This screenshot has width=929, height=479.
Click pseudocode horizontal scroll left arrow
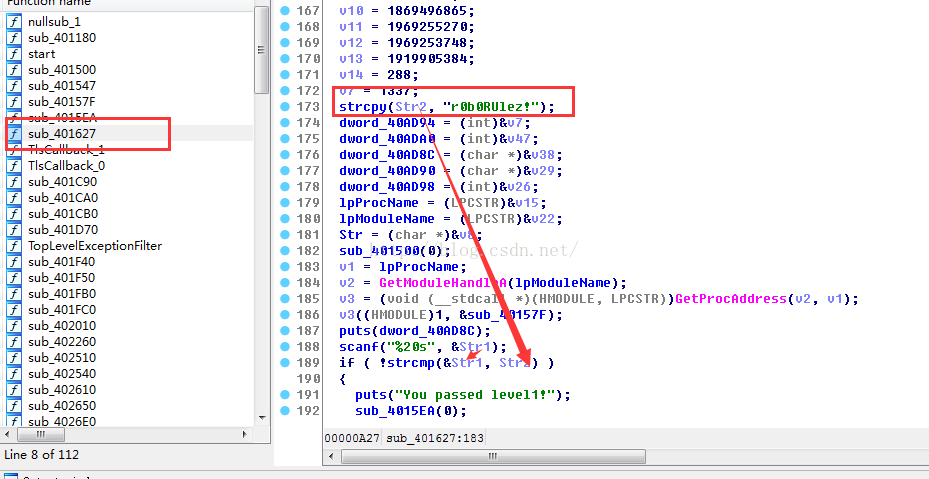click(x=331, y=457)
